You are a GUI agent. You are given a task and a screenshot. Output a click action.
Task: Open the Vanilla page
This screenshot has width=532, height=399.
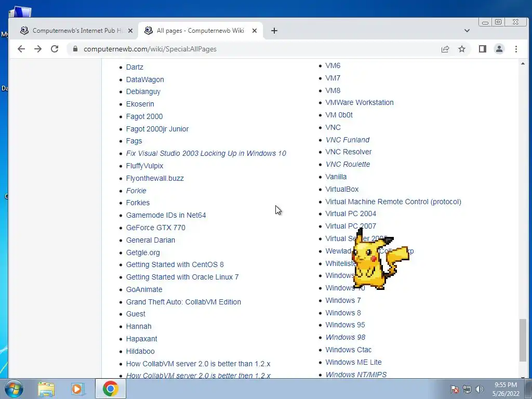[336, 177]
